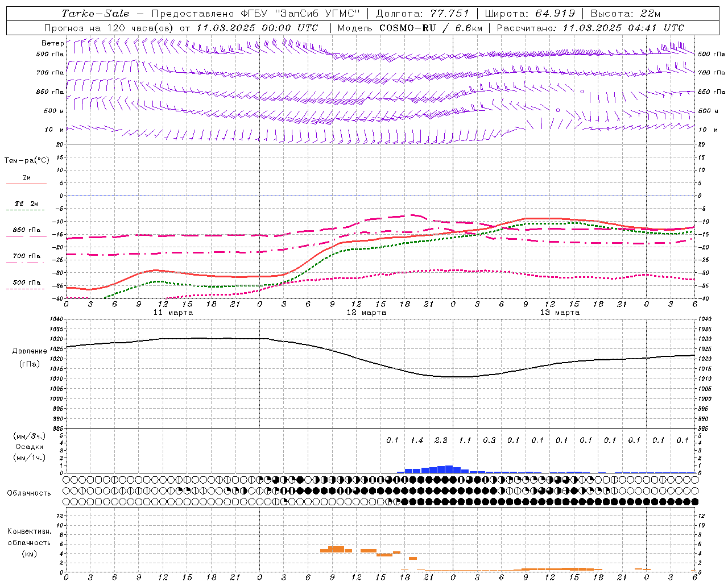This screenshot has height=582, width=728.
Task: Select the Td 2м dew point legend entry
Action: 27,203
